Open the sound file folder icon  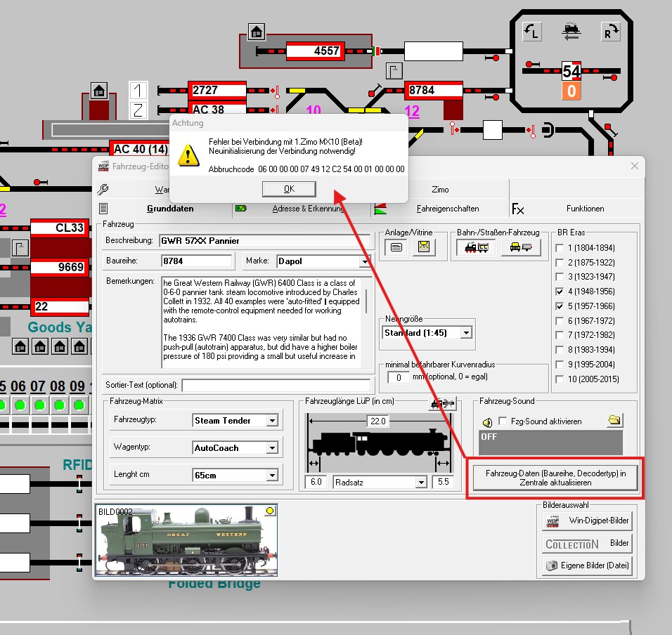615,421
